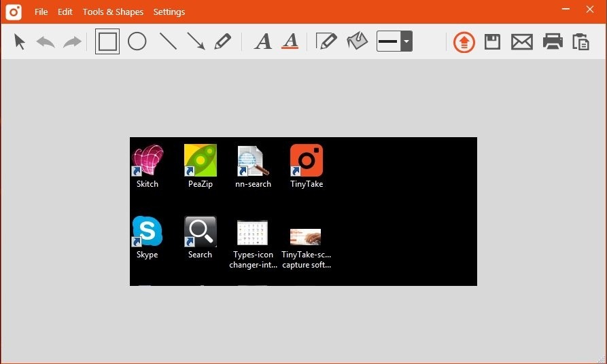Select the highlighter/edit note tool
The image size is (607, 364).
pos(326,41)
